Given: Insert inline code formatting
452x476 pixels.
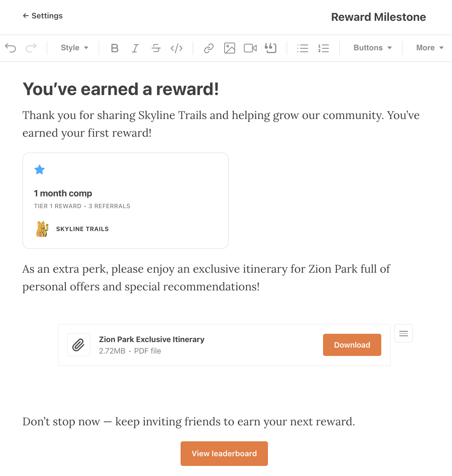Looking at the screenshot, I should pos(176,48).
